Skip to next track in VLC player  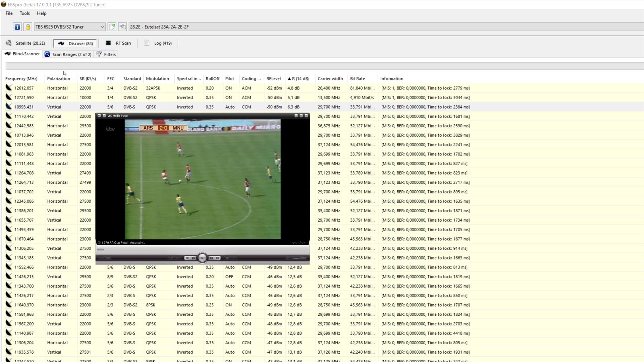(x=218, y=258)
